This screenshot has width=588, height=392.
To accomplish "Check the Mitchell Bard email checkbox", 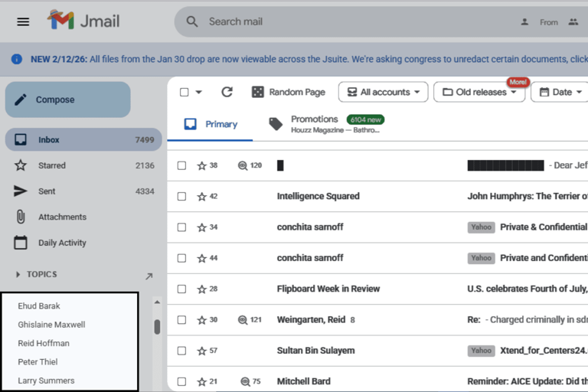I will coord(181,381).
